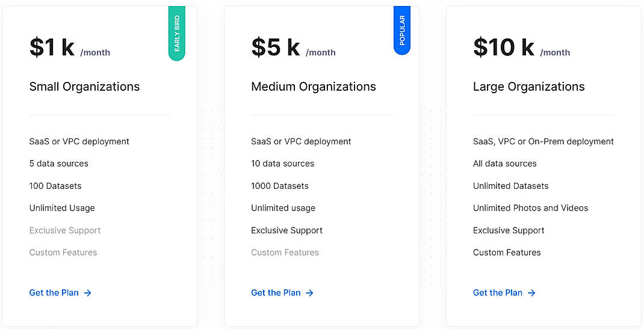Click the blue POPULAR ribbon badge

pyautogui.click(x=402, y=30)
